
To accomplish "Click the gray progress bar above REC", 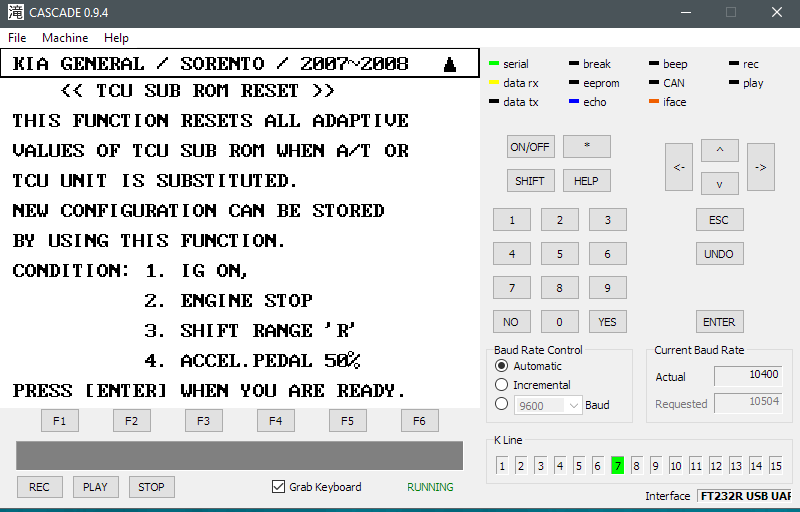I will pyautogui.click(x=239, y=455).
